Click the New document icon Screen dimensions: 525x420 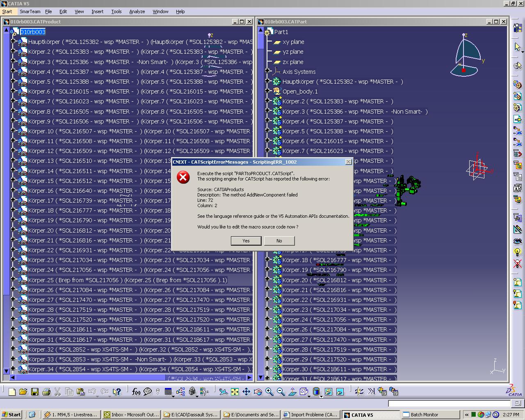(12, 392)
